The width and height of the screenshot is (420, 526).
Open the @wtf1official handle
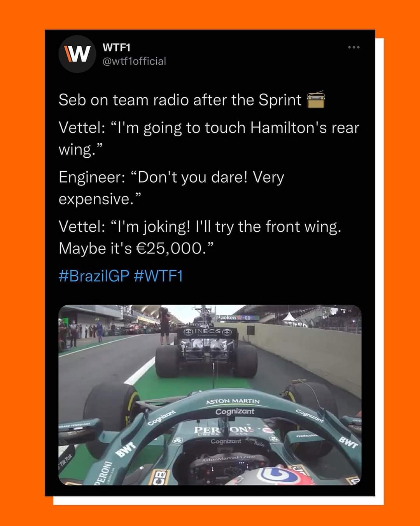(134, 61)
